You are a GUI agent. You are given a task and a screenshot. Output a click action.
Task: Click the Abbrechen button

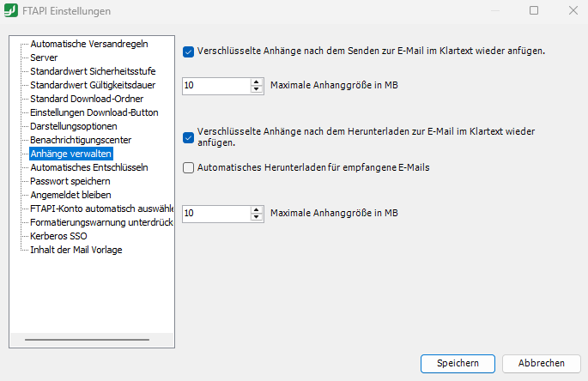click(x=541, y=363)
